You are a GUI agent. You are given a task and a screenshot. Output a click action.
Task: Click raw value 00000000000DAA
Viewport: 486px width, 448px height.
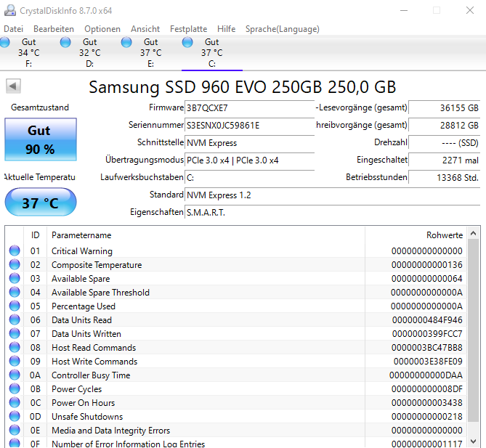426,375
